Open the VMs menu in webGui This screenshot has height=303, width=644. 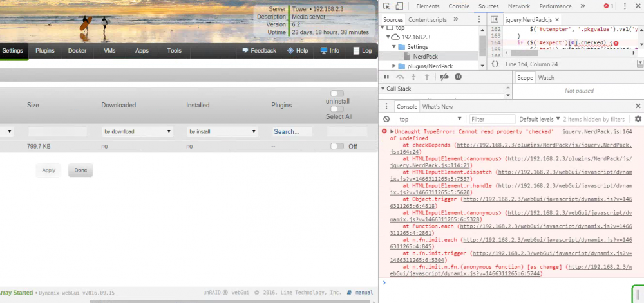click(x=109, y=51)
